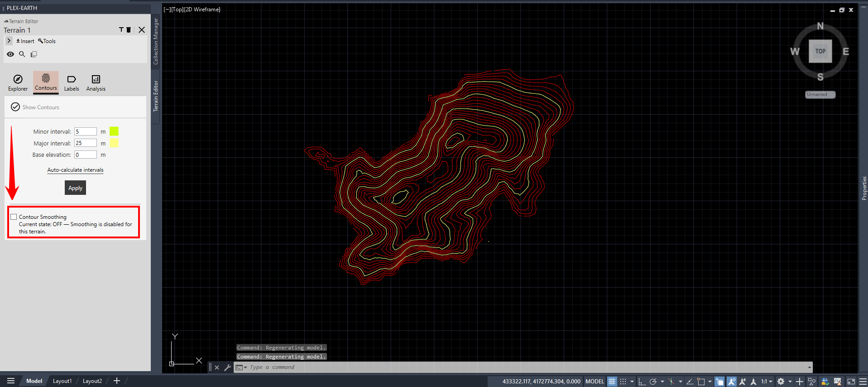868x387 pixels.
Task: Open the [2D Wireframe] visual style menu
Action: tap(202, 9)
